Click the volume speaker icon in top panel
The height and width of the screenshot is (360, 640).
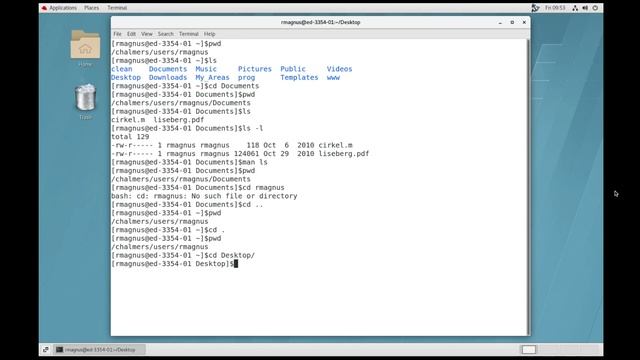(x=585, y=8)
